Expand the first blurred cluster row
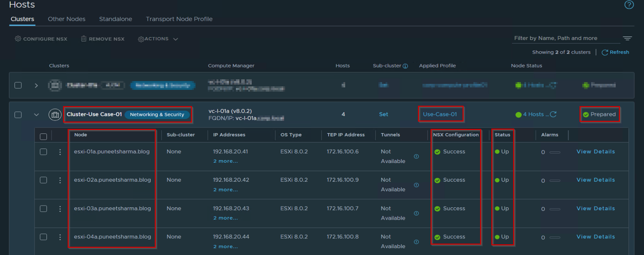Image resolution: width=644 pixels, height=255 pixels. 36,85
